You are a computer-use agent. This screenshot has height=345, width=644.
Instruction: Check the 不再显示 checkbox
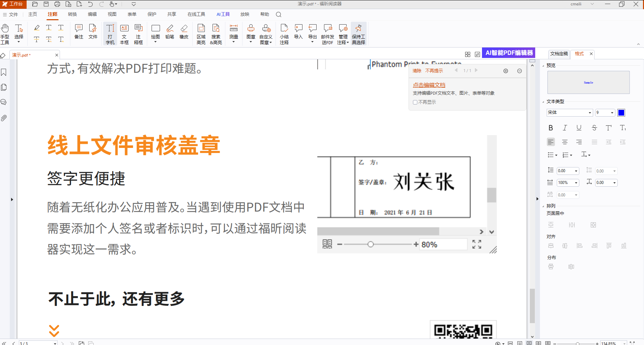[415, 102]
